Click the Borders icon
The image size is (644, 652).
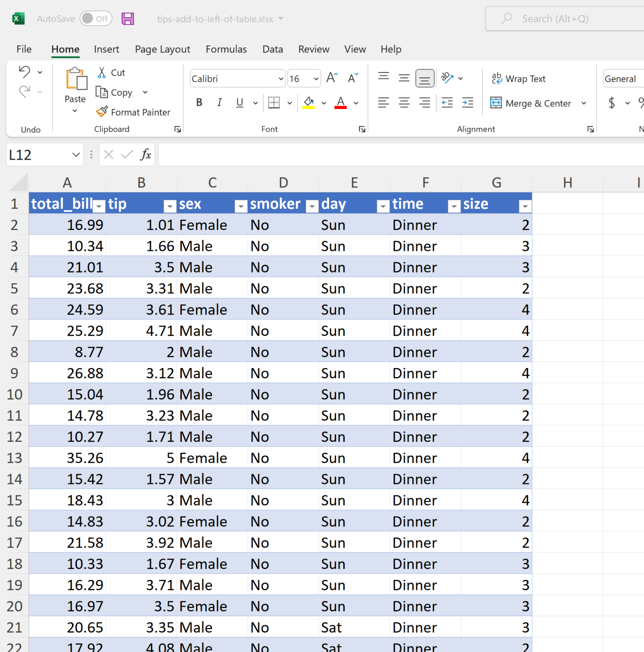click(x=274, y=103)
